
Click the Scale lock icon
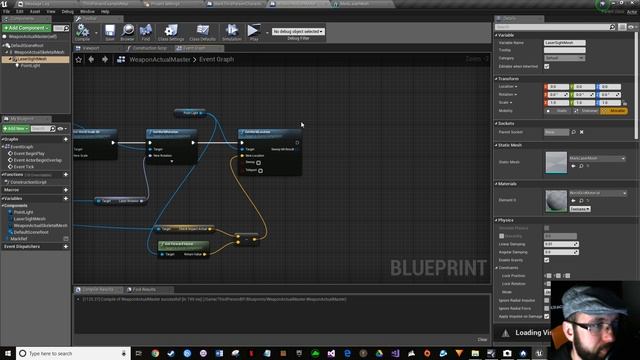(x=625, y=103)
